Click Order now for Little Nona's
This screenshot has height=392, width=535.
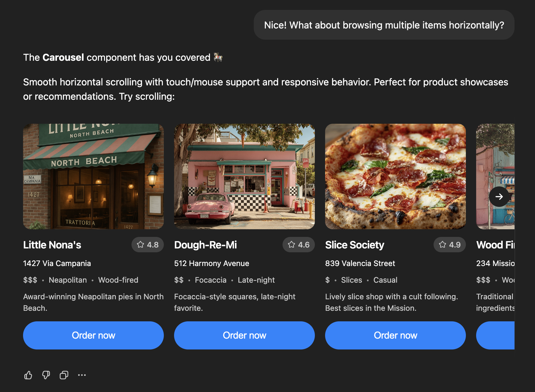tap(93, 335)
